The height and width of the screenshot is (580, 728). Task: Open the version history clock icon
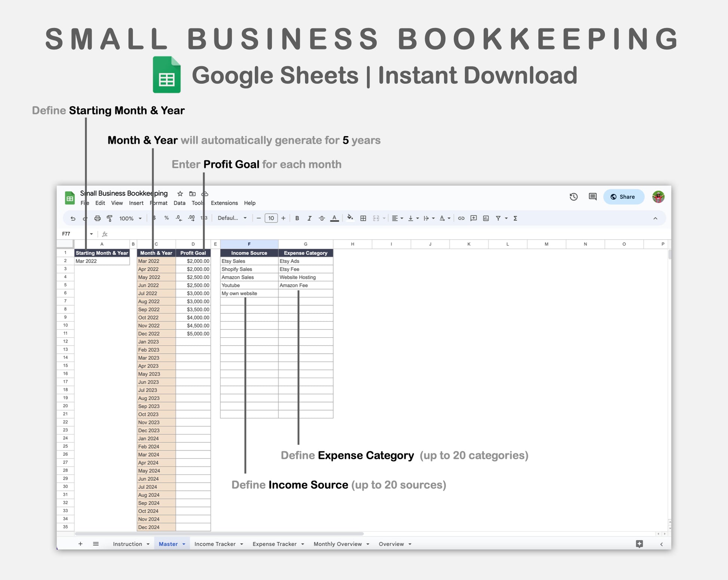573,197
